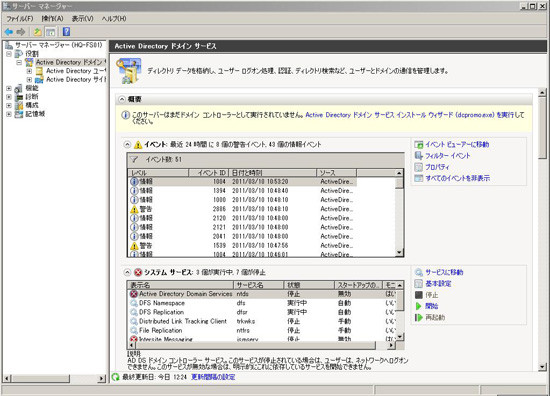Toggle the console tree pane toolbar icon
The width and height of the screenshot is (550, 396).
(x=51, y=32)
